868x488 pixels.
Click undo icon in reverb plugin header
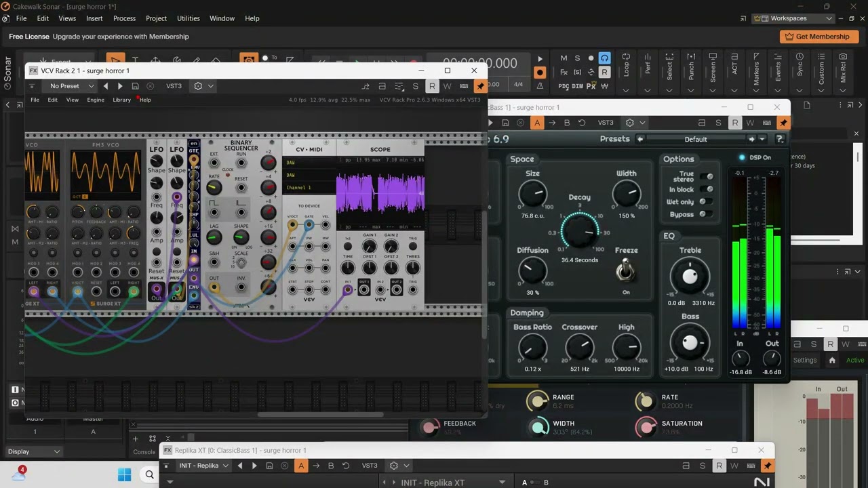(x=582, y=123)
